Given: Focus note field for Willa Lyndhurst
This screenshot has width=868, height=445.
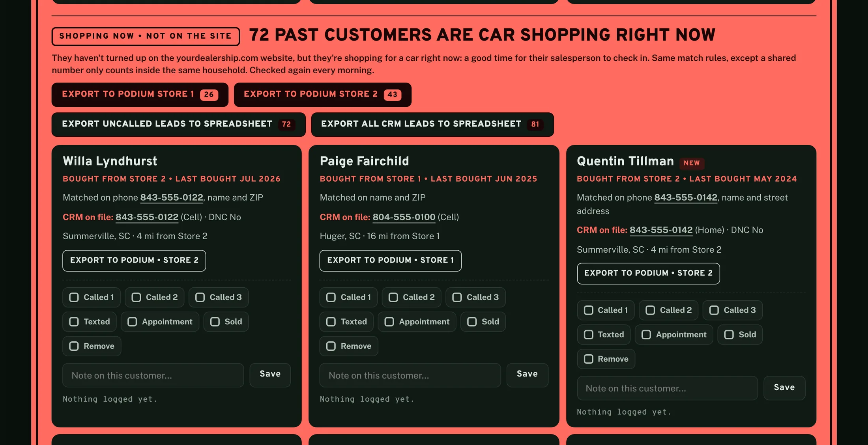Looking at the screenshot, I should (x=153, y=376).
